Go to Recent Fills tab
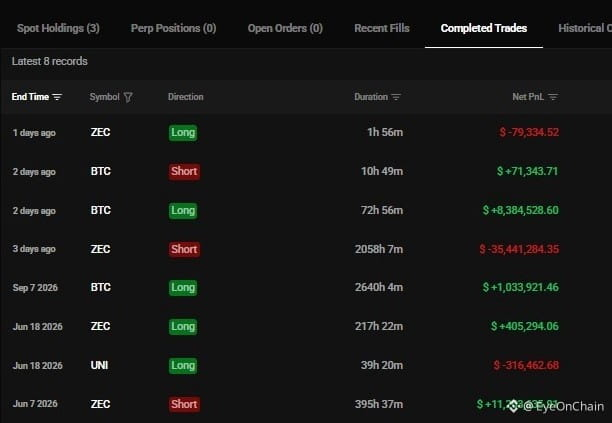Image resolution: width=612 pixels, height=423 pixels. pyautogui.click(x=382, y=28)
